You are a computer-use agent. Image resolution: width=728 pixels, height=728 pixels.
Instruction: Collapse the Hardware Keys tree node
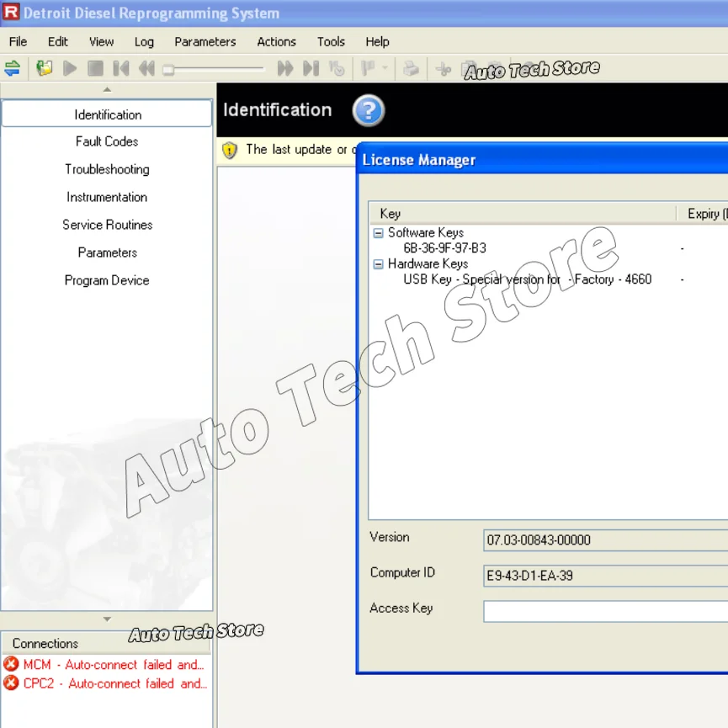[379, 264]
